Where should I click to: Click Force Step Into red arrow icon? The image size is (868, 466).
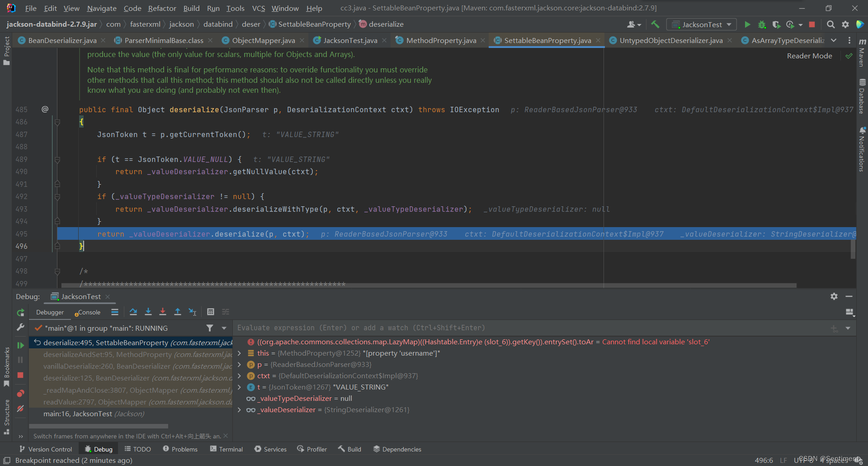(163, 312)
